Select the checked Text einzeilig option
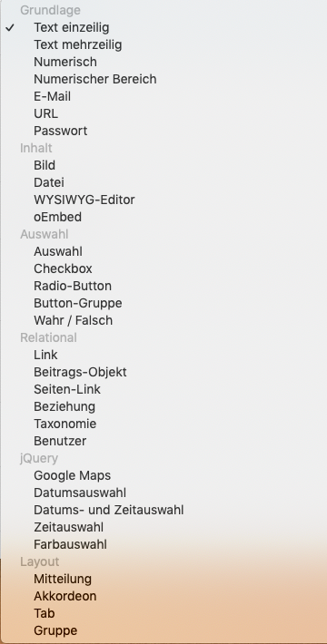Viewport: 327px width, 644px height. 163,27
